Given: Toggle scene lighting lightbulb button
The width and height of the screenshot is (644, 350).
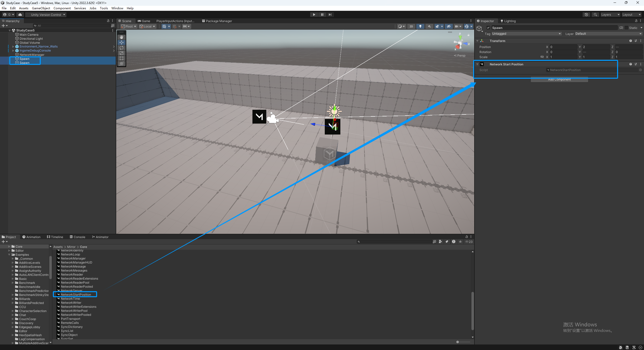Looking at the screenshot, I should 420,26.
